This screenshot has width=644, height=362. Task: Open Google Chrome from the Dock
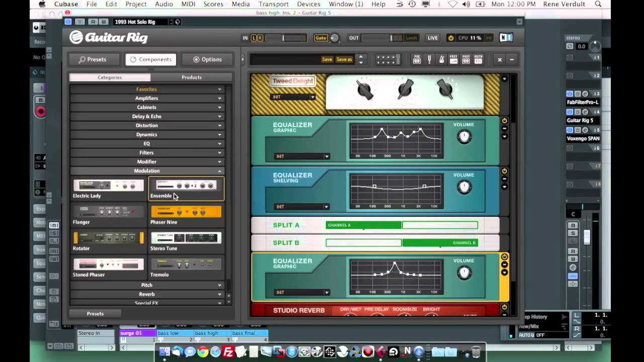point(203,352)
